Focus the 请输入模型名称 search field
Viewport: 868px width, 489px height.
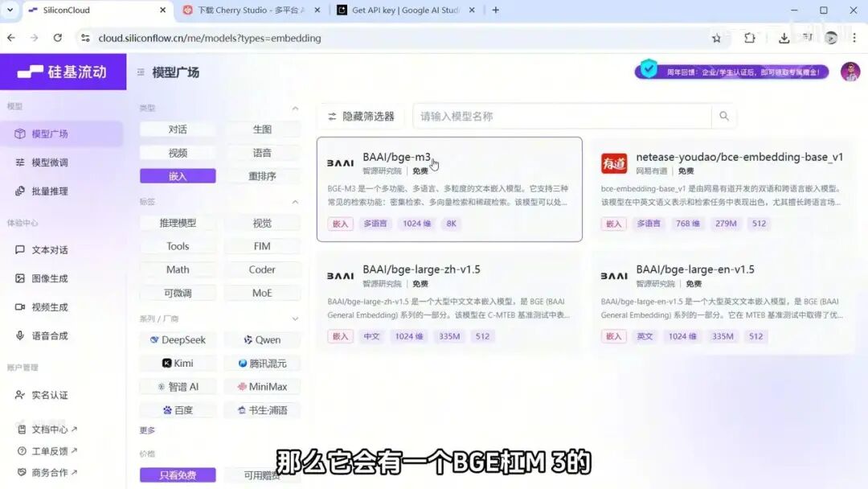[x=563, y=117]
